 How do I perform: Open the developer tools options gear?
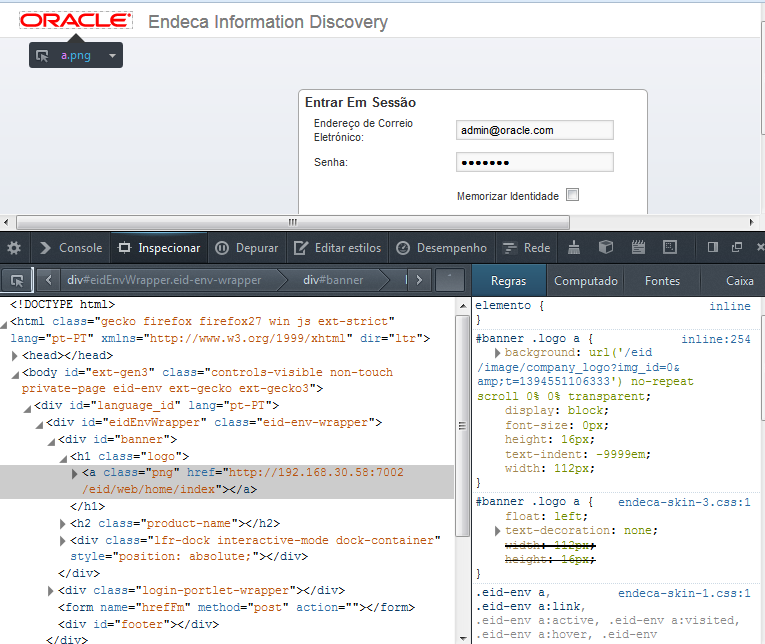[14, 248]
